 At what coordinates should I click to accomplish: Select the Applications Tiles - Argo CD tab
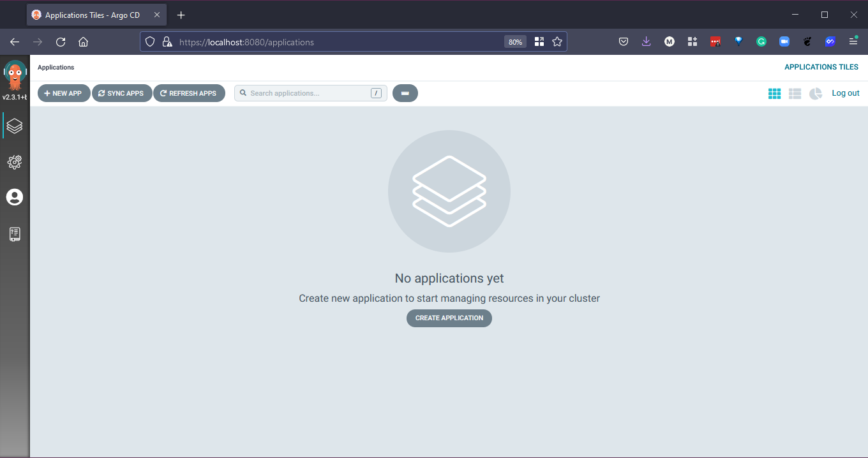pyautogui.click(x=92, y=15)
